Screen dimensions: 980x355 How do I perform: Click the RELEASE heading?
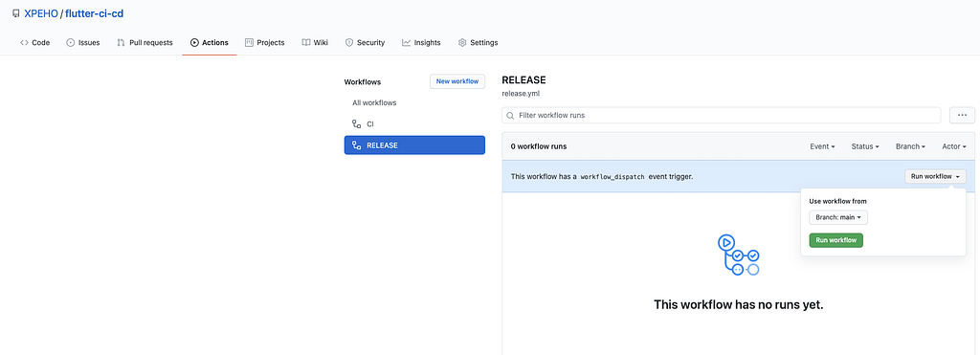523,80
